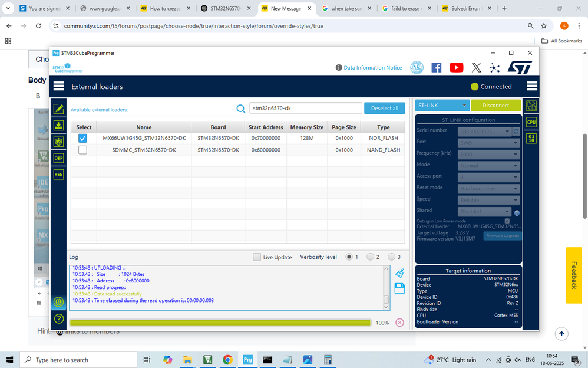Refresh the ST-LINK serial number list
This screenshot has height=368, width=588.
point(516,131)
